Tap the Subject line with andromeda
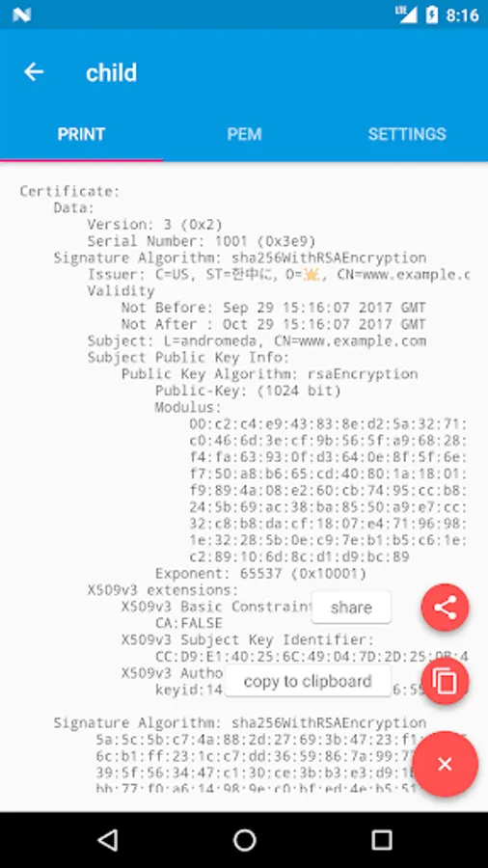Viewport: 488px width, 868px height. (x=257, y=341)
